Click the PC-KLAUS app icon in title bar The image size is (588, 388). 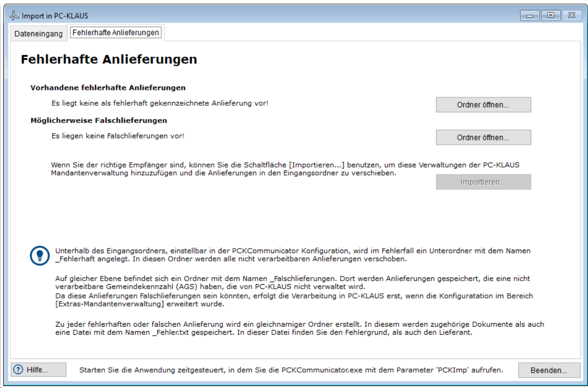point(14,16)
